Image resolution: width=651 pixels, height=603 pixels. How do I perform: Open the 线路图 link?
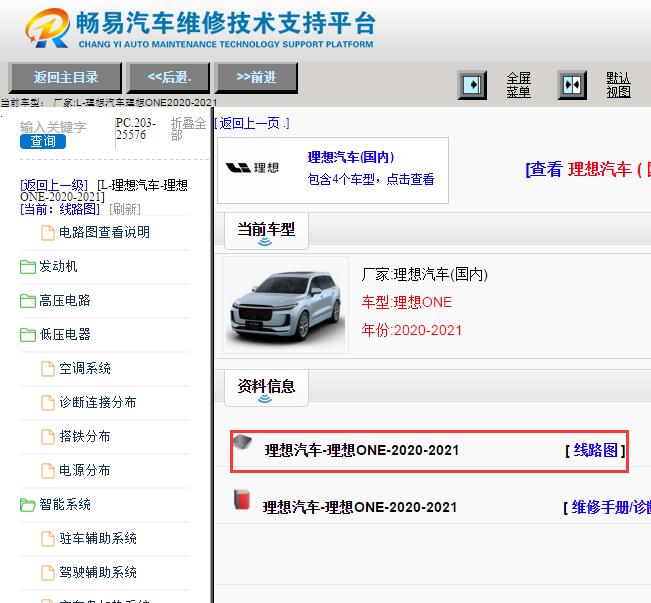pos(595,451)
